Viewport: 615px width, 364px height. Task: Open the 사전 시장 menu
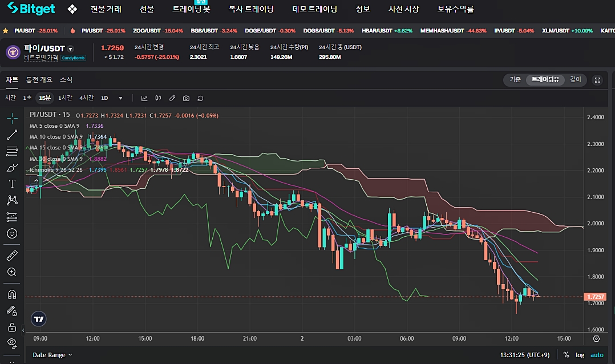tap(403, 9)
